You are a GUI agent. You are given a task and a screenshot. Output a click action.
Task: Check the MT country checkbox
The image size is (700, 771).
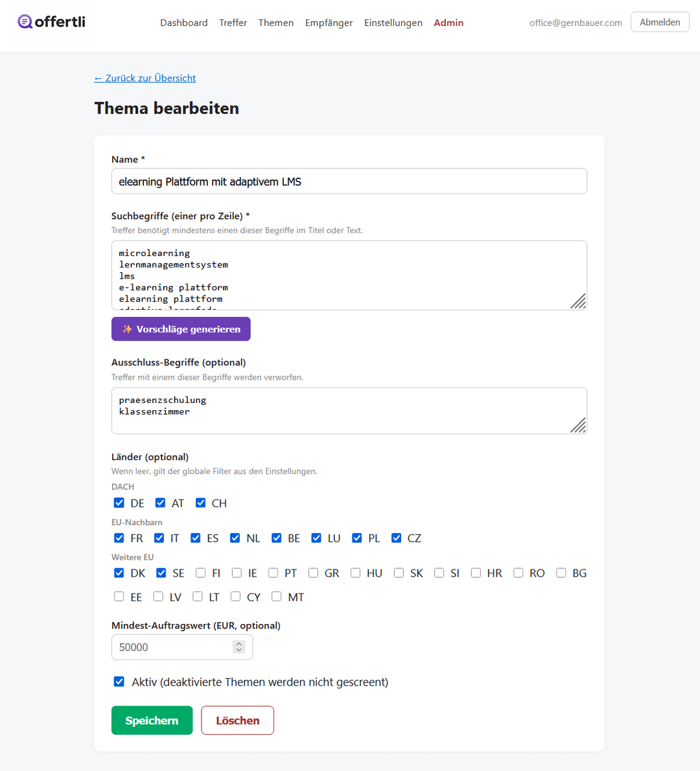tap(277, 597)
